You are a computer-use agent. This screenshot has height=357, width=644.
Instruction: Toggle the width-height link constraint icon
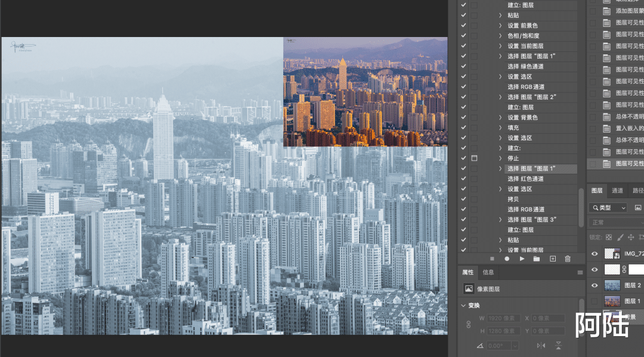pyautogui.click(x=468, y=325)
